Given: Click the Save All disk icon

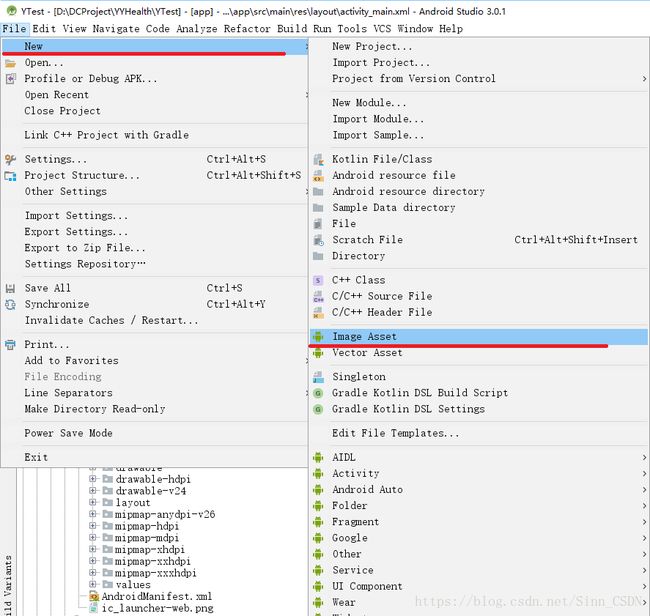Looking at the screenshot, I should 10,289.
